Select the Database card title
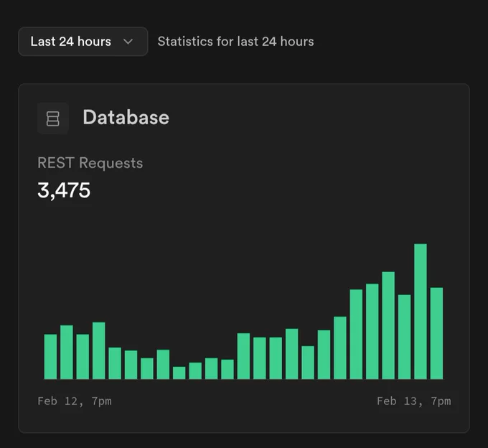Image resolution: width=488 pixels, height=448 pixels. tap(126, 117)
